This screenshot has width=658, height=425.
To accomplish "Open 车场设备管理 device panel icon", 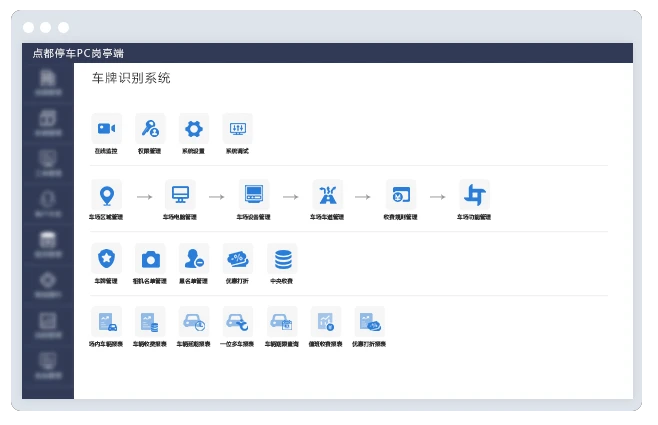I will (254, 195).
